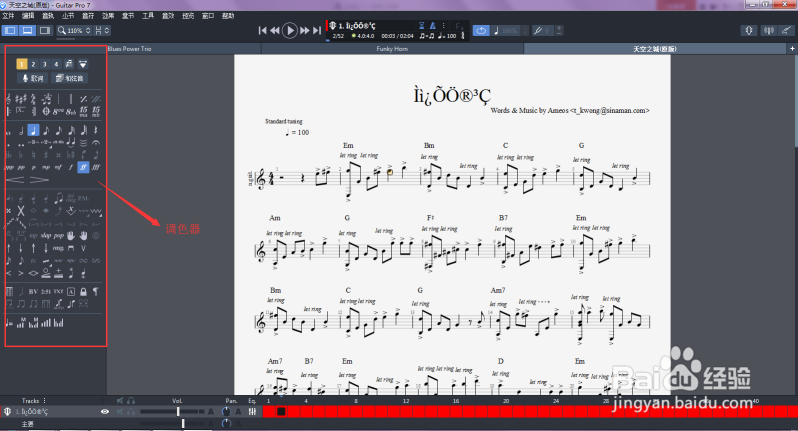Select the highlighted ff dynamic
The width and height of the screenshot is (798, 431).
(x=83, y=167)
